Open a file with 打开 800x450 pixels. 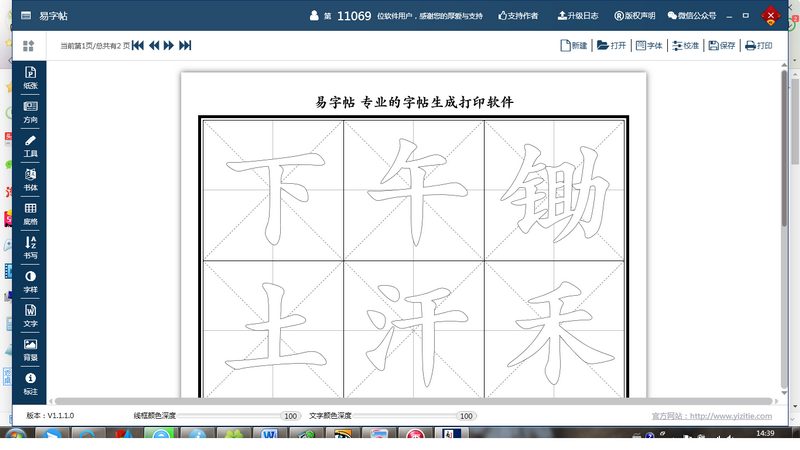tap(611, 45)
